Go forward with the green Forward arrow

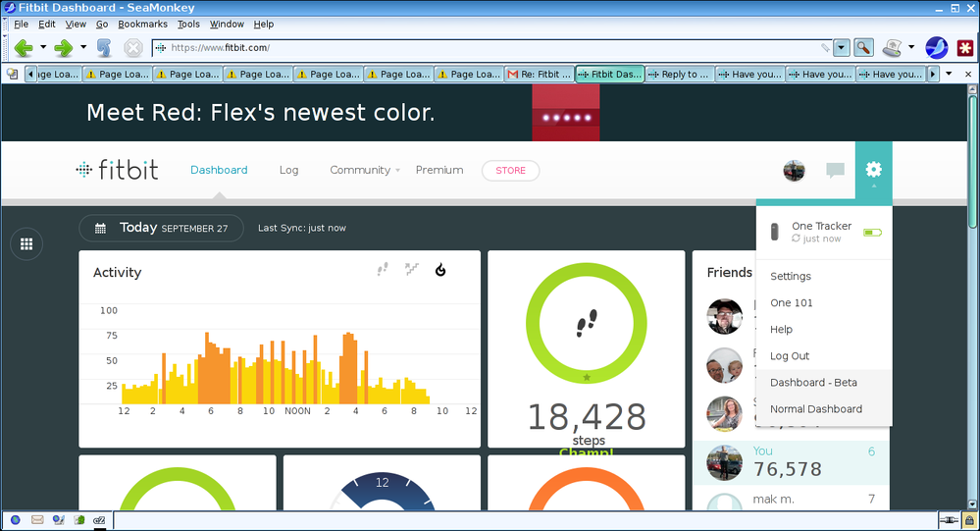(63, 47)
